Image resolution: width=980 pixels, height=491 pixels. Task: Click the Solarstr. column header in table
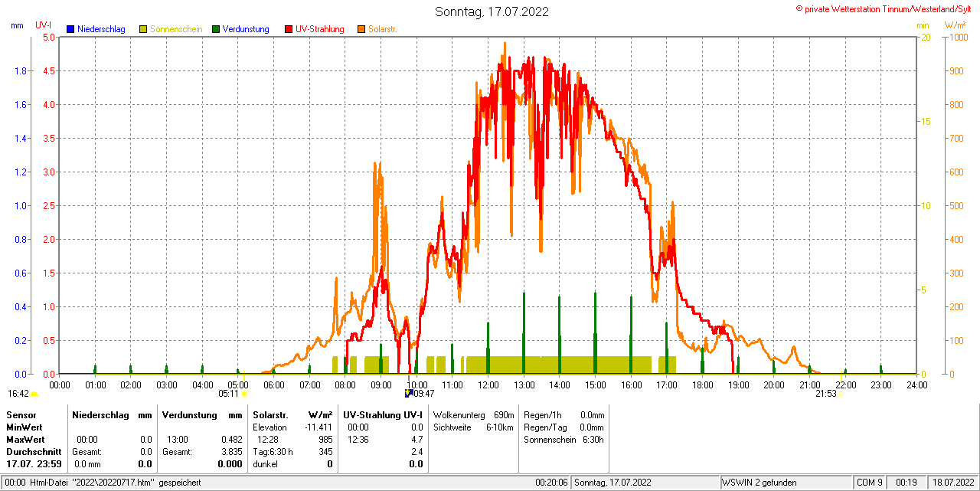coord(269,414)
